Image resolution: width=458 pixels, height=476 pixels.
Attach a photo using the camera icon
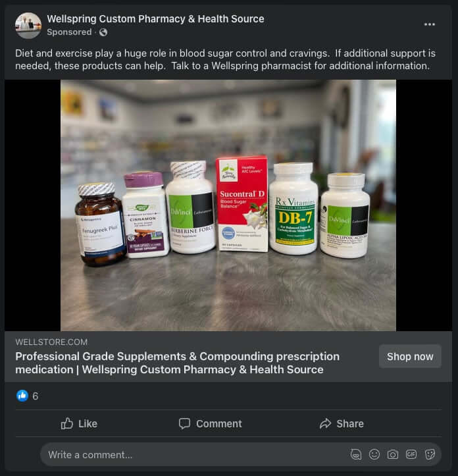(393, 454)
